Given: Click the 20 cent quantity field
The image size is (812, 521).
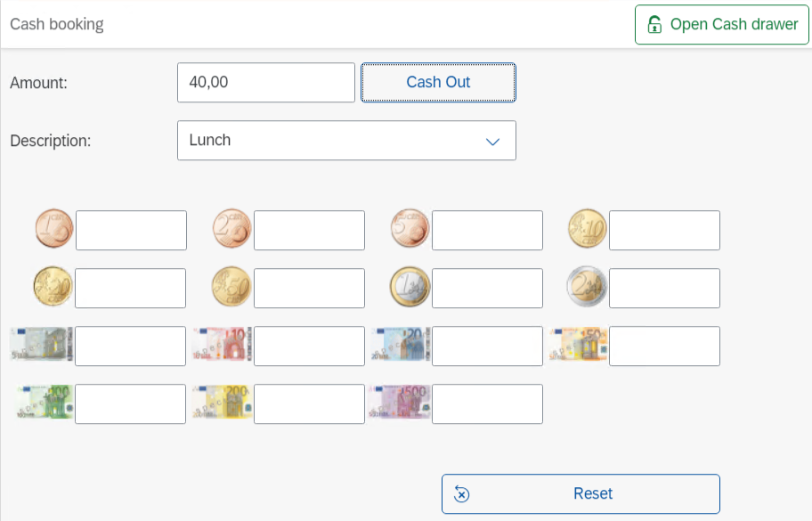Looking at the screenshot, I should pyautogui.click(x=130, y=288).
